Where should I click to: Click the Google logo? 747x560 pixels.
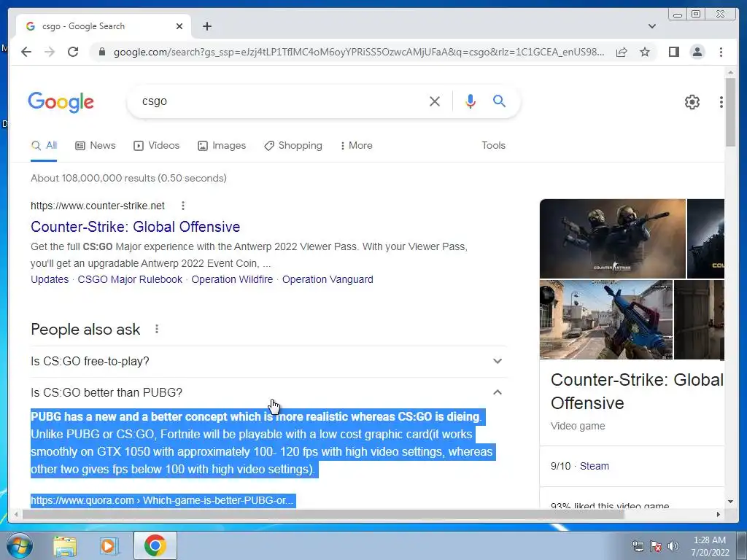[x=61, y=102]
